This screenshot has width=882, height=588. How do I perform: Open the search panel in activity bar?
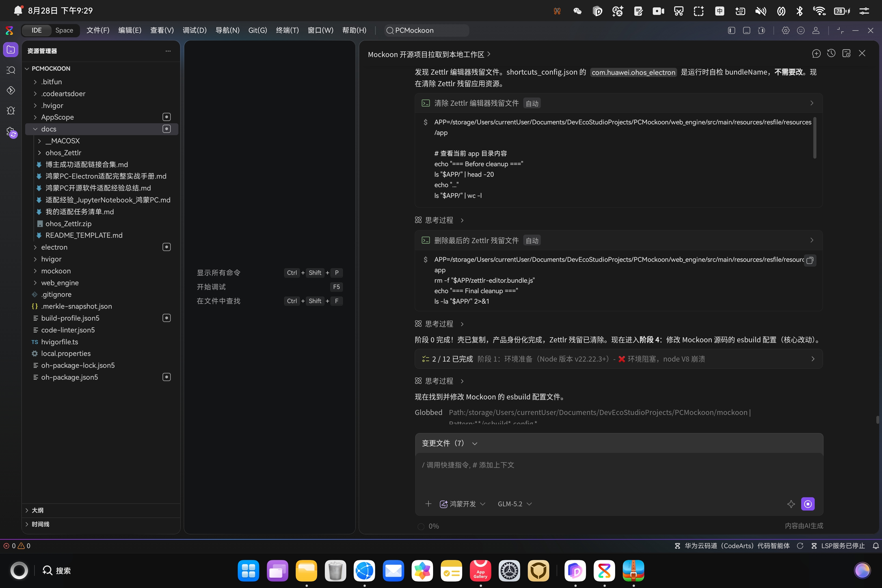tap(11, 70)
